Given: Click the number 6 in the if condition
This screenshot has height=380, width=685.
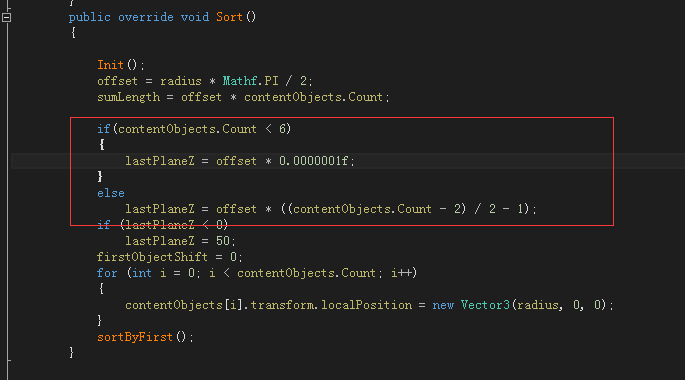Looking at the screenshot, I should point(283,129).
